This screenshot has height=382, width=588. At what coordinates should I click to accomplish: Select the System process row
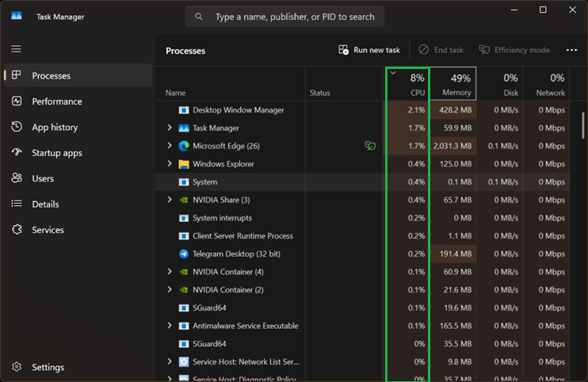(x=362, y=181)
